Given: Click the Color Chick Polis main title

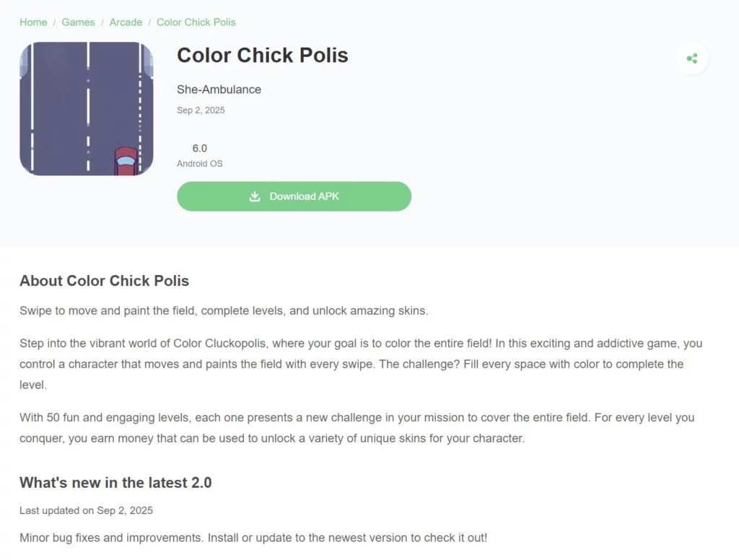Looking at the screenshot, I should (263, 56).
